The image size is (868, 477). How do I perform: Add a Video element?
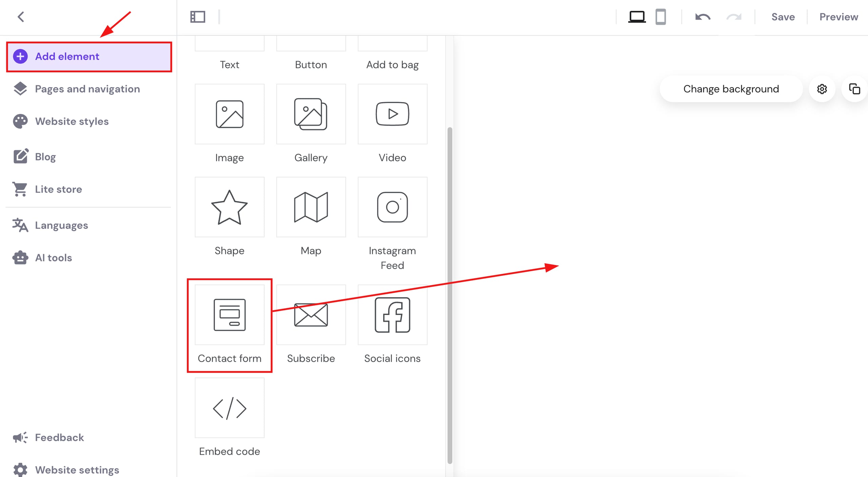(x=392, y=114)
